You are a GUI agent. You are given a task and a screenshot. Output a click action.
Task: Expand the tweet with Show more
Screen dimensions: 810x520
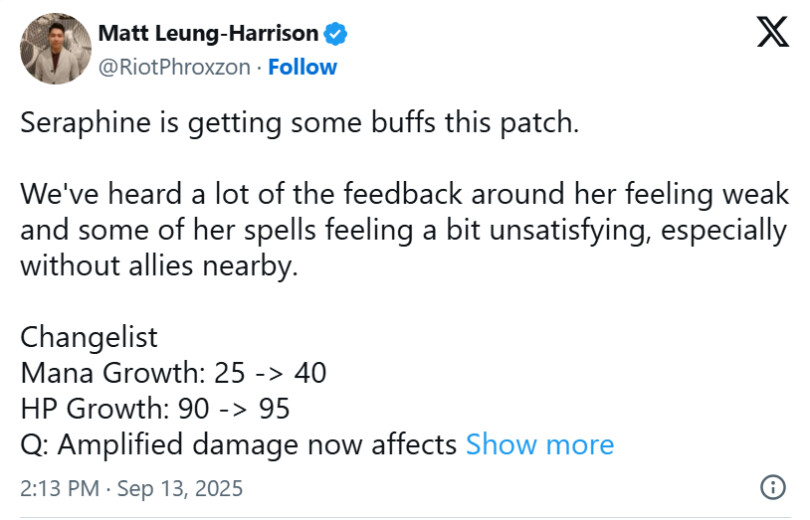(x=540, y=443)
